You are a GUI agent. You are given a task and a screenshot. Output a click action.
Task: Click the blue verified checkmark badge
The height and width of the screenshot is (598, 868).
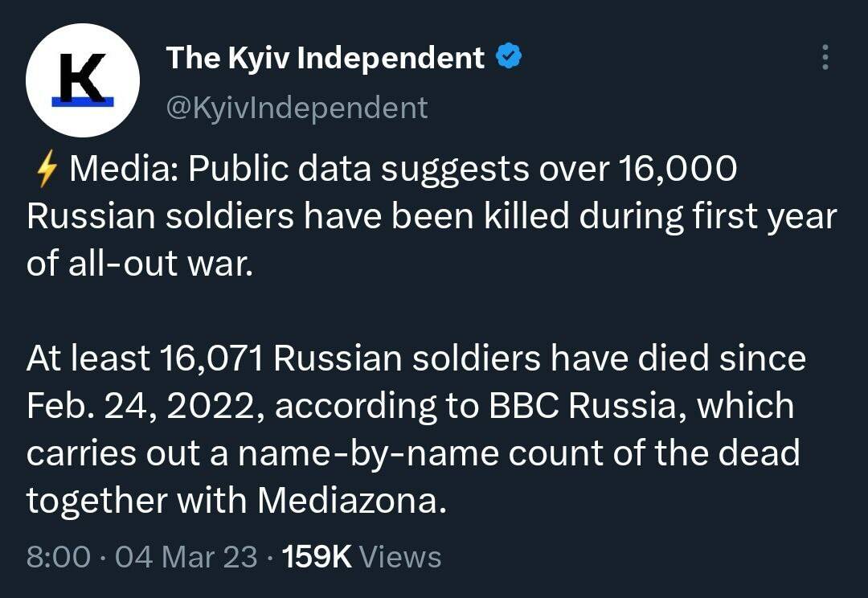click(x=508, y=56)
